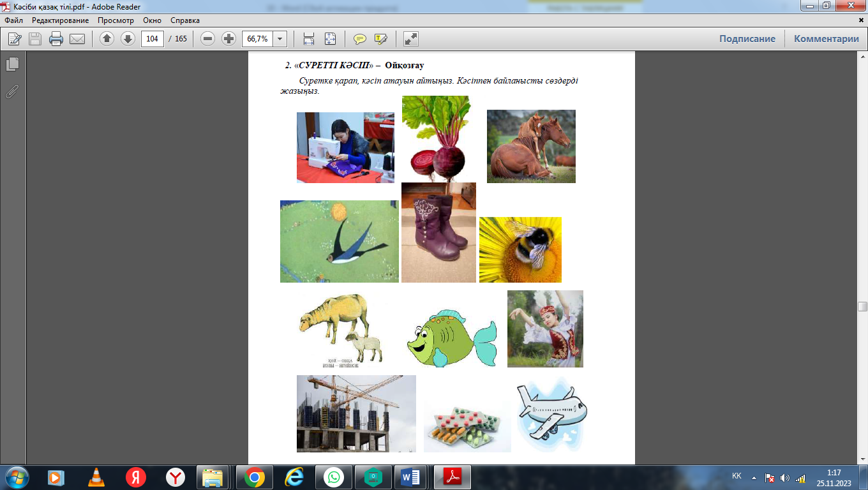Click the sheep and lamb drawing
Image resolution: width=868 pixels, height=490 pixels.
click(x=341, y=330)
